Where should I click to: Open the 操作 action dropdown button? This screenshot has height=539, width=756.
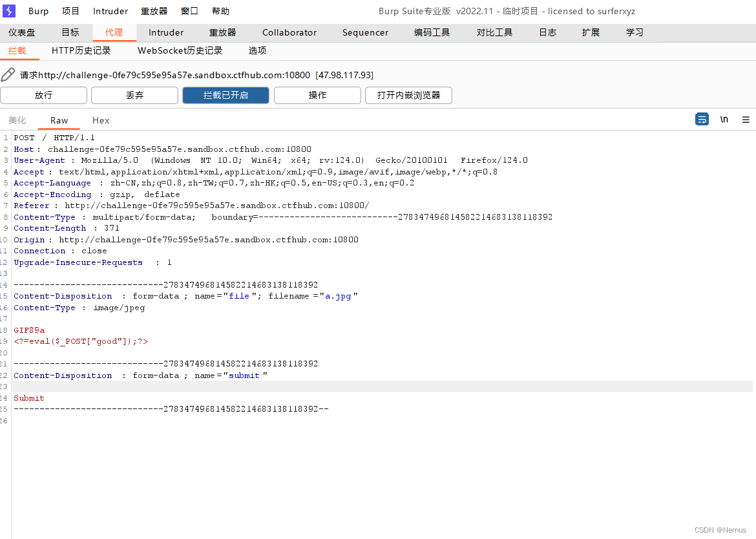pyautogui.click(x=317, y=95)
